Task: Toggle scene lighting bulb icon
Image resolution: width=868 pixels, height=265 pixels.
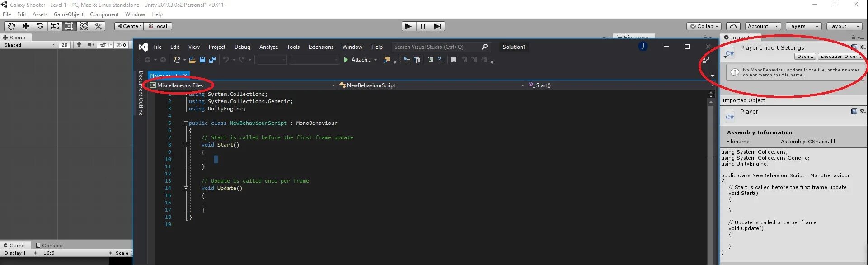Action: tap(79, 45)
